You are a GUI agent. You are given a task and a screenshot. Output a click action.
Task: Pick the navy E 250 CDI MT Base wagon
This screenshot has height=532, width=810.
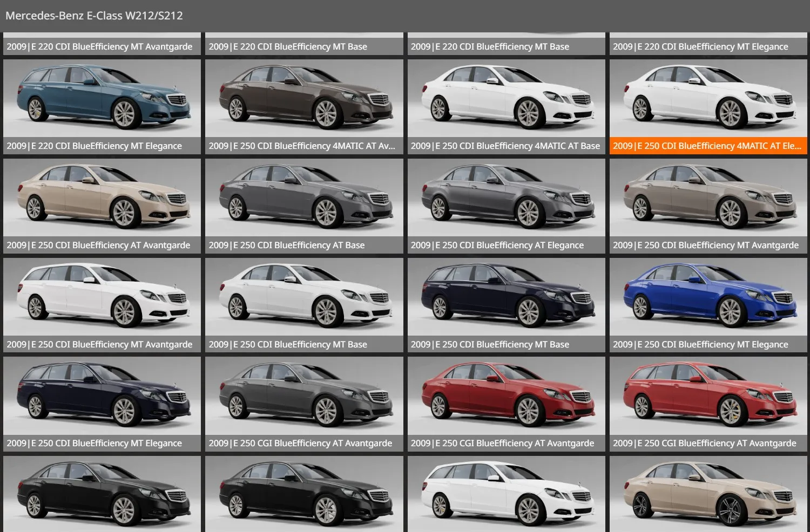[507, 297]
